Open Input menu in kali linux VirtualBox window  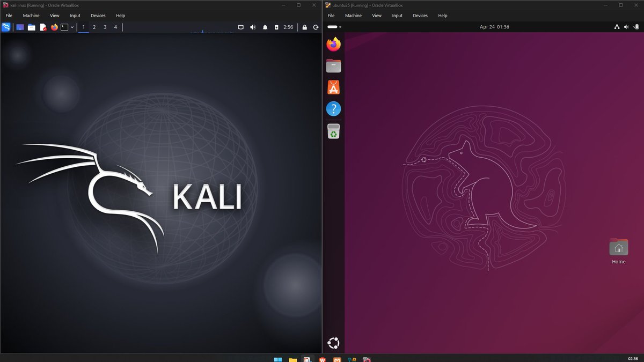point(75,16)
